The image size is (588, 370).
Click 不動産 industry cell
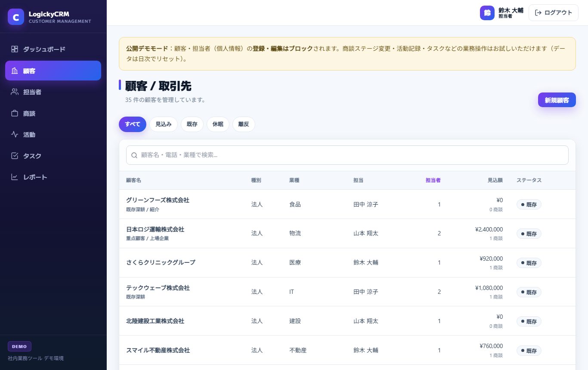[298, 350]
